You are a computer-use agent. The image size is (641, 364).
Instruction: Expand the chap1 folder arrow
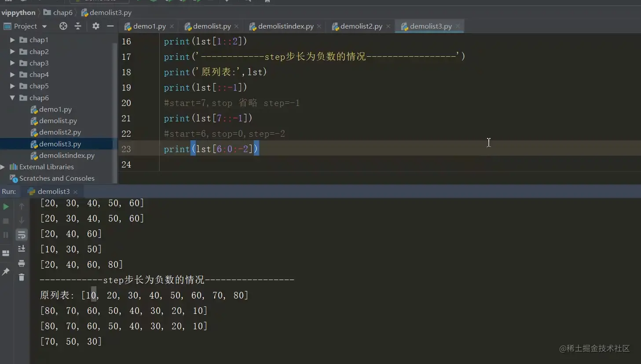pos(12,40)
